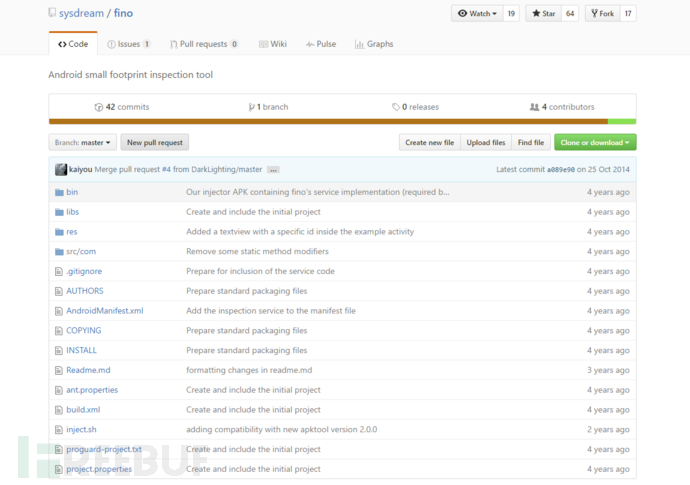View 0 releases link
The image size is (690, 485).
(x=415, y=107)
